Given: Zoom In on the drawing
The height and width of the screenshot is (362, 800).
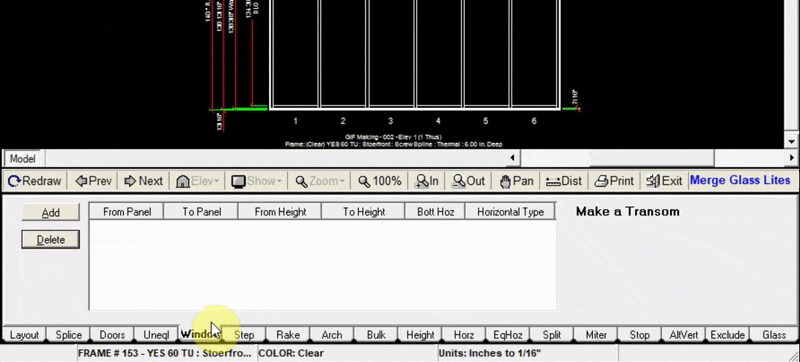Looking at the screenshot, I should (x=427, y=181).
